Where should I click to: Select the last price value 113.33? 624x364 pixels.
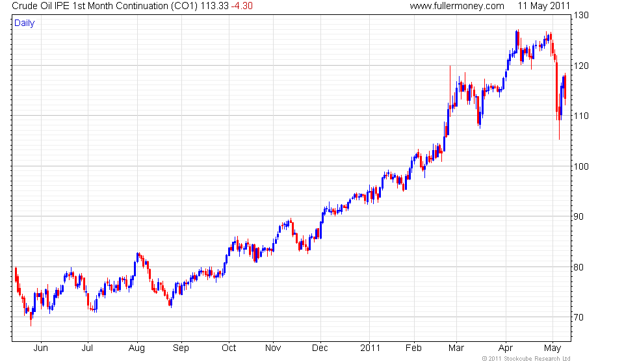(x=214, y=6)
